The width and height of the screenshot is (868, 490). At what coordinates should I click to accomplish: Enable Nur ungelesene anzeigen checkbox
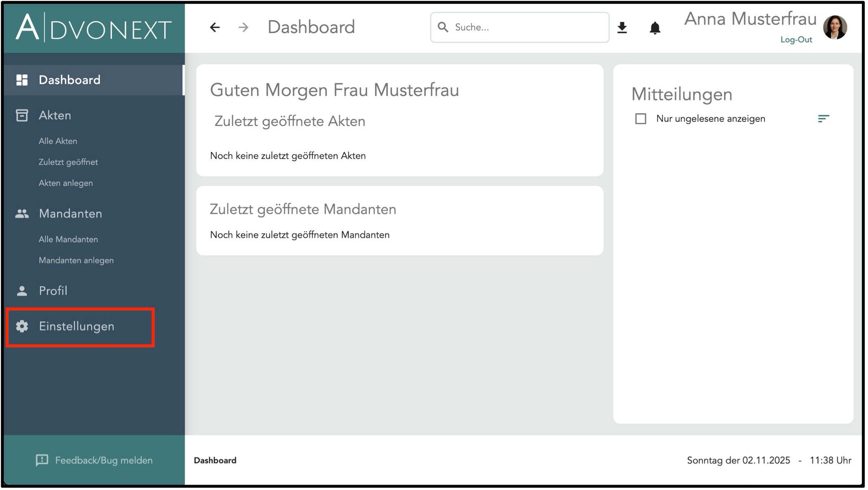click(640, 119)
